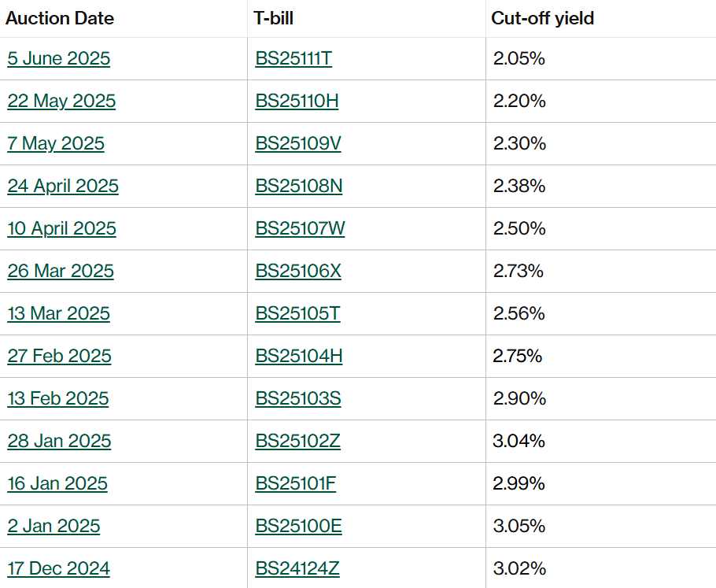Image resolution: width=716 pixels, height=588 pixels.
Task: Open T-bill BS25102Z link
Action: click(297, 441)
